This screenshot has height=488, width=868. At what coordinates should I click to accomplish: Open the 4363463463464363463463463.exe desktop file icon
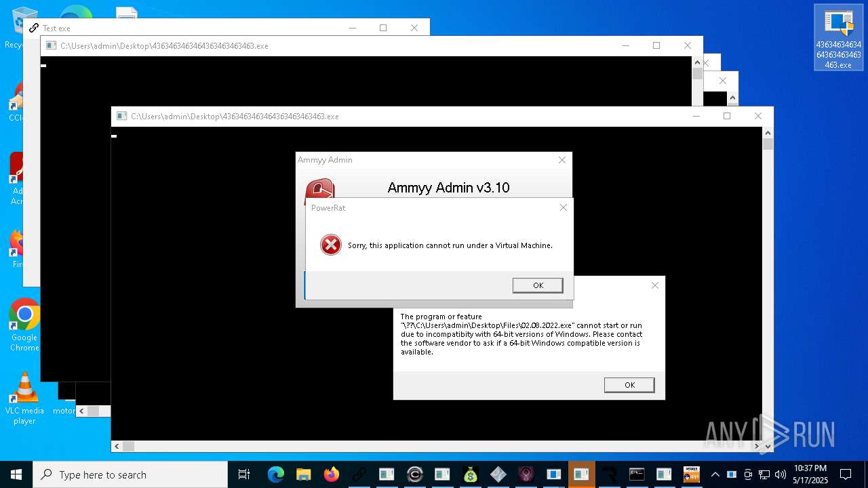coord(838,38)
